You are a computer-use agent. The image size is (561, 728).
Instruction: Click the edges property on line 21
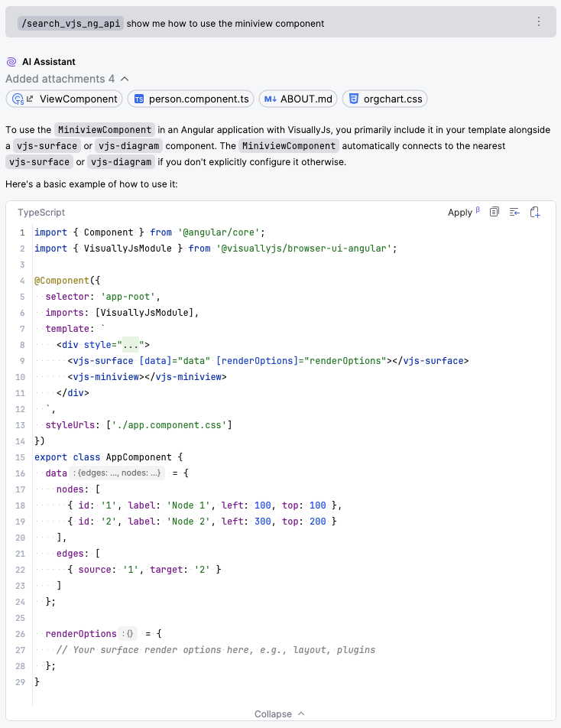click(70, 554)
